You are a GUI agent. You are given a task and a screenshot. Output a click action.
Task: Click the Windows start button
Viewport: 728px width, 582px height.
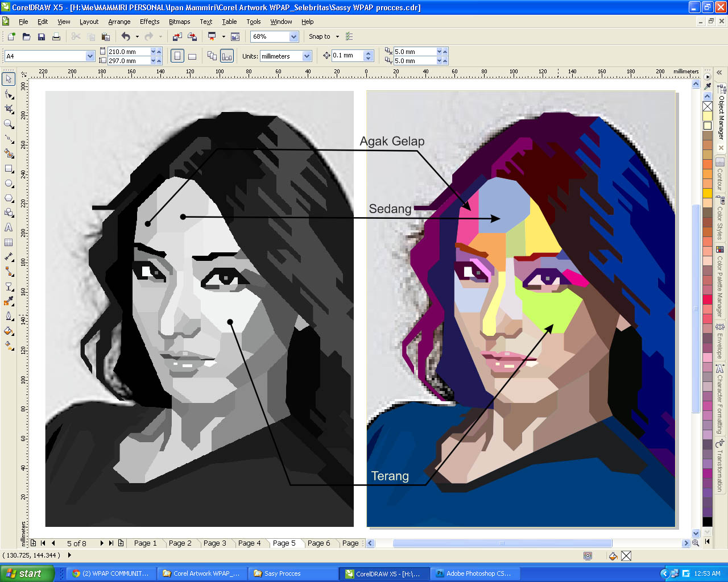[27, 573]
